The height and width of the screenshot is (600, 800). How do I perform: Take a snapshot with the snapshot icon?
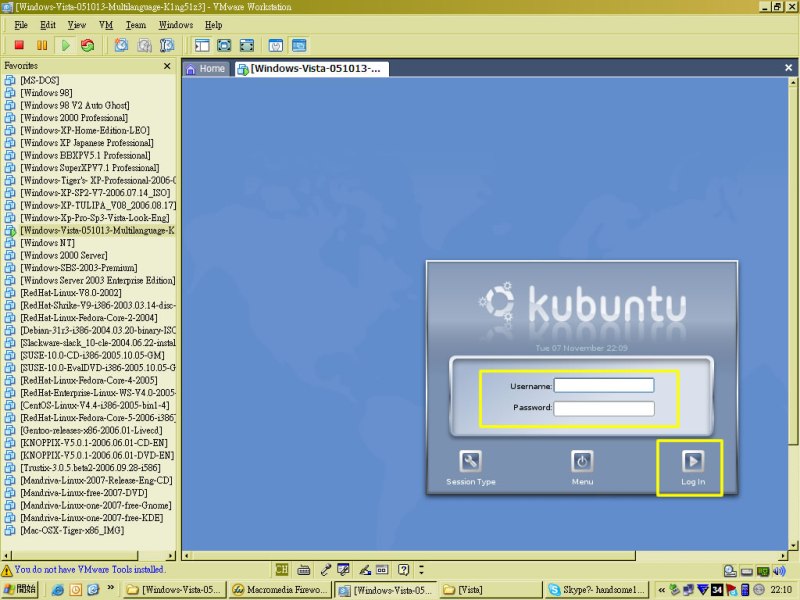click(x=121, y=45)
